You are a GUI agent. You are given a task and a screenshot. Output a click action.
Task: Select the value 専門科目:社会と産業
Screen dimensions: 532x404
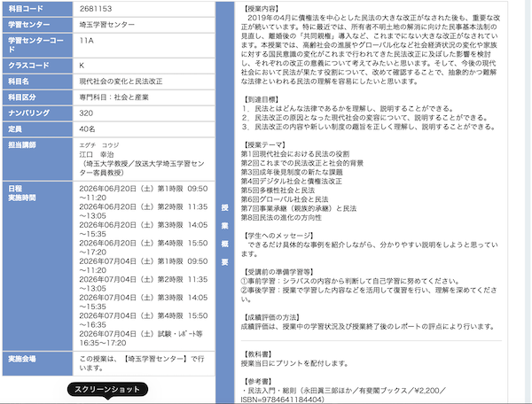click(114, 97)
